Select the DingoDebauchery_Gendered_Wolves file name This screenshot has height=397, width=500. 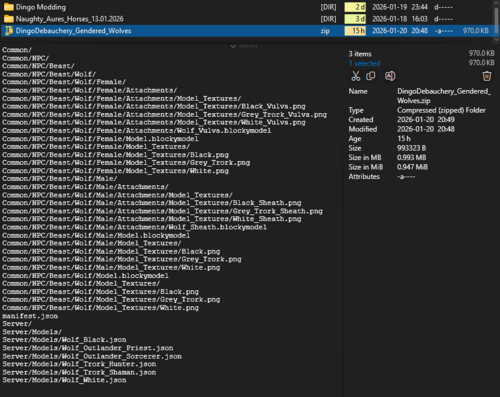[73, 31]
